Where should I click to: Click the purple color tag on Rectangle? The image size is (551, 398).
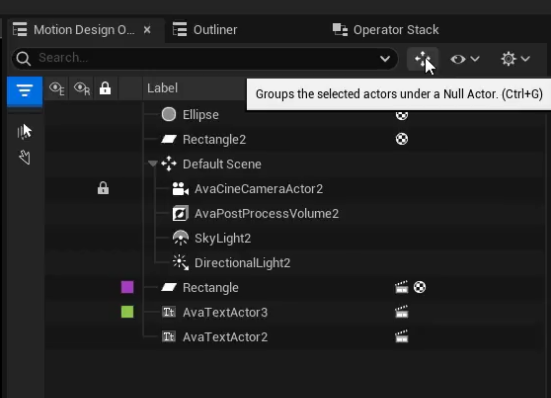[x=127, y=287]
